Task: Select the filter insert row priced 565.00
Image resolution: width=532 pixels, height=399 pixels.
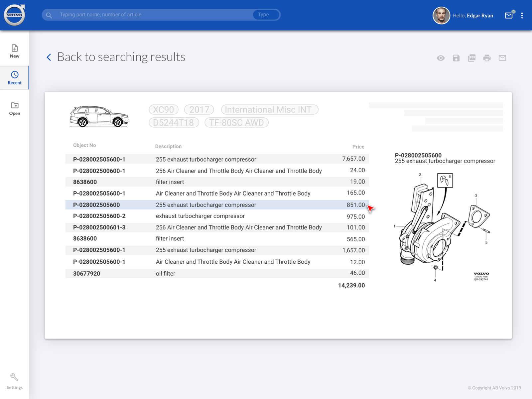Action: [217, 239]
